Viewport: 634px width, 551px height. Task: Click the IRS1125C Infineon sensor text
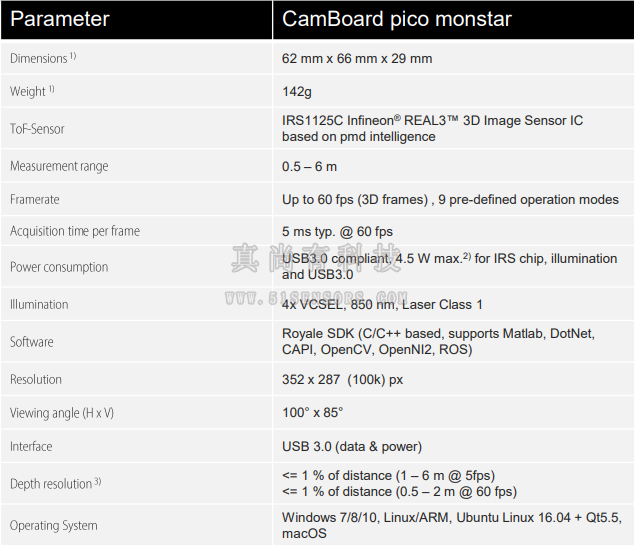[x=432, y=129]
